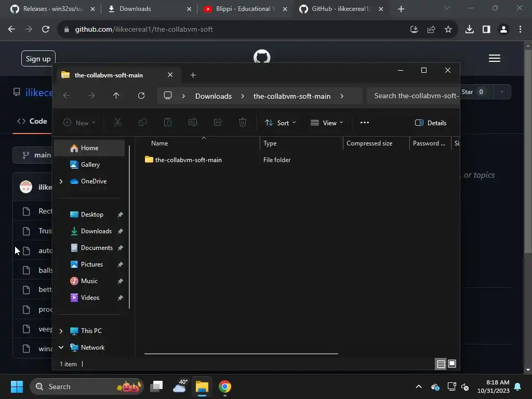Screen dimensions: 532x399
Task: Bookmark this page with the star icon
Action: click(x=448, y=29)
